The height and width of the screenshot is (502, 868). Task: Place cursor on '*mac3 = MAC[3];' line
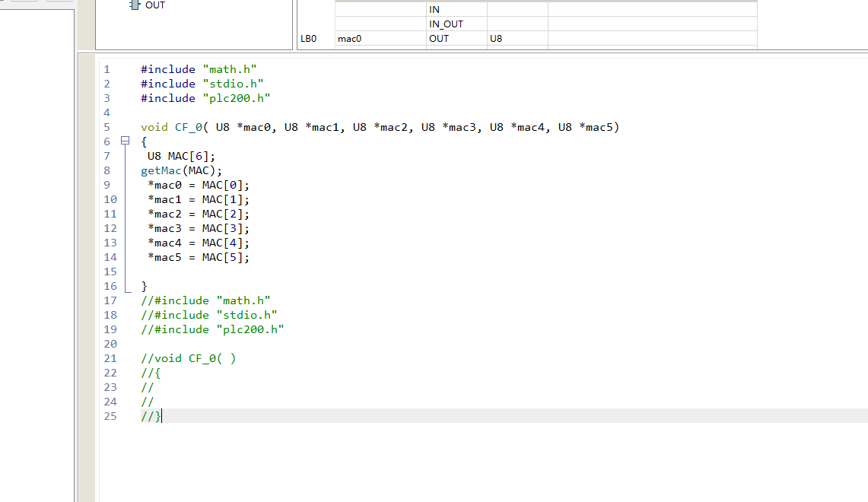tap(199, 228)
